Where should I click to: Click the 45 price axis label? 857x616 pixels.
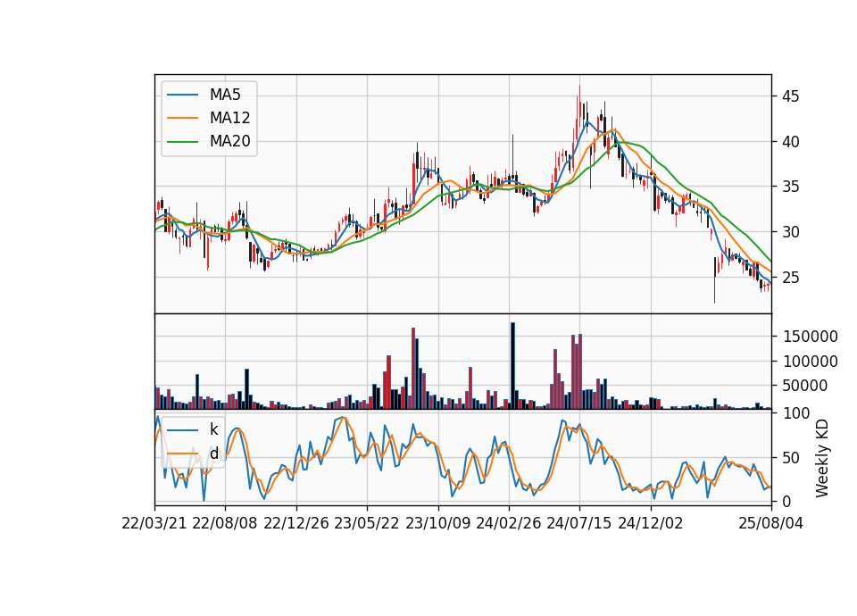pos(790,96)
